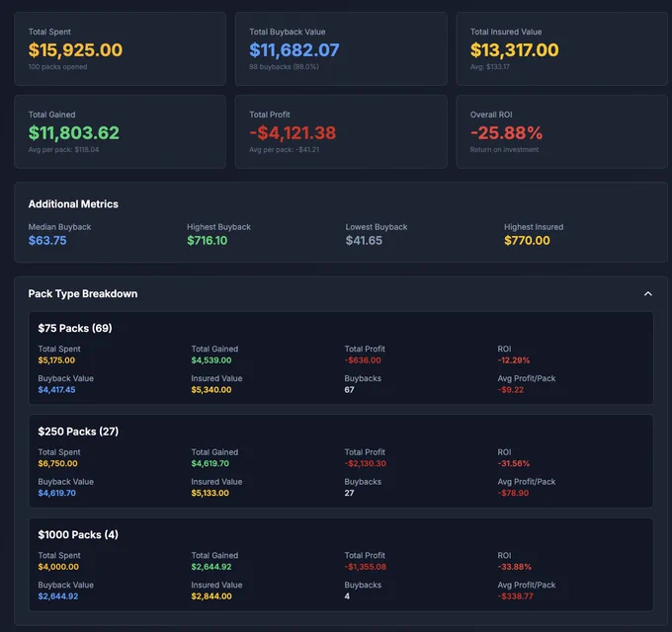
Task: Click the Additional Metrics heading
Action: click(73, 203)
